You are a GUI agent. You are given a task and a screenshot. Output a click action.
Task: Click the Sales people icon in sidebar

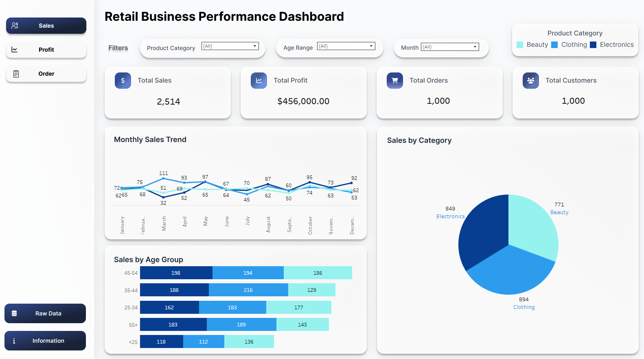pos(15,26)
